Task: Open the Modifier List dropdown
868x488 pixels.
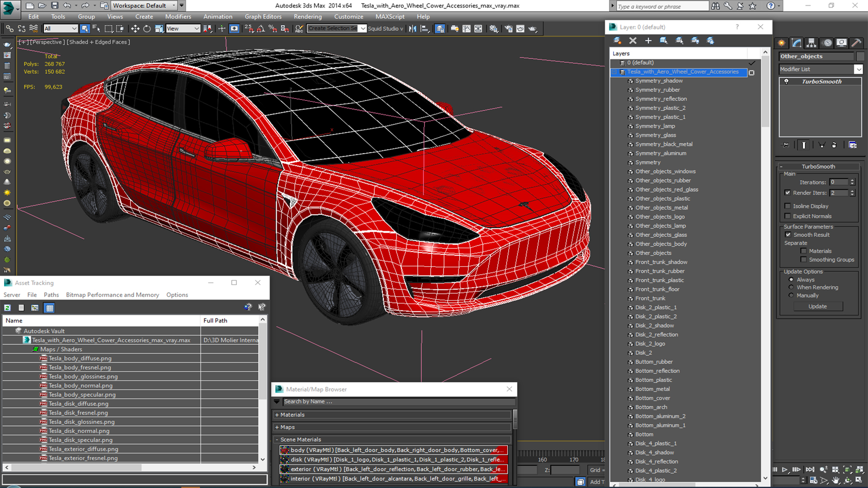Action: (859, 69)
